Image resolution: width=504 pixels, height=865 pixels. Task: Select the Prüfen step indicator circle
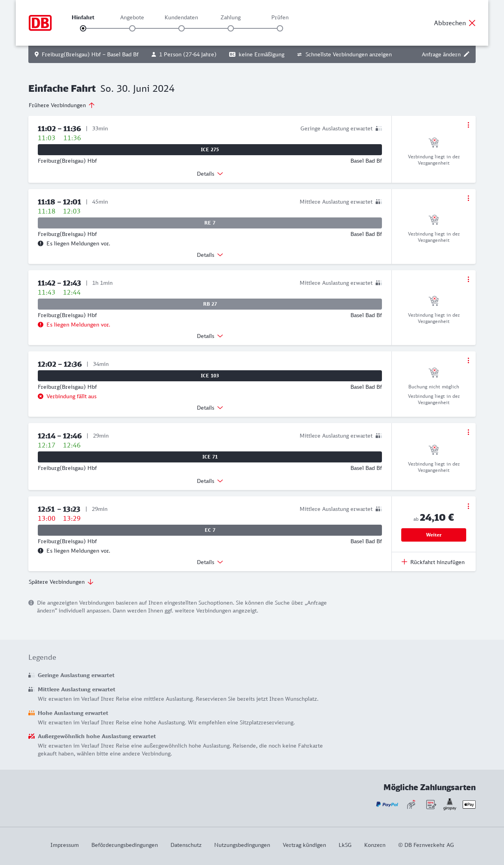(280, 28)
